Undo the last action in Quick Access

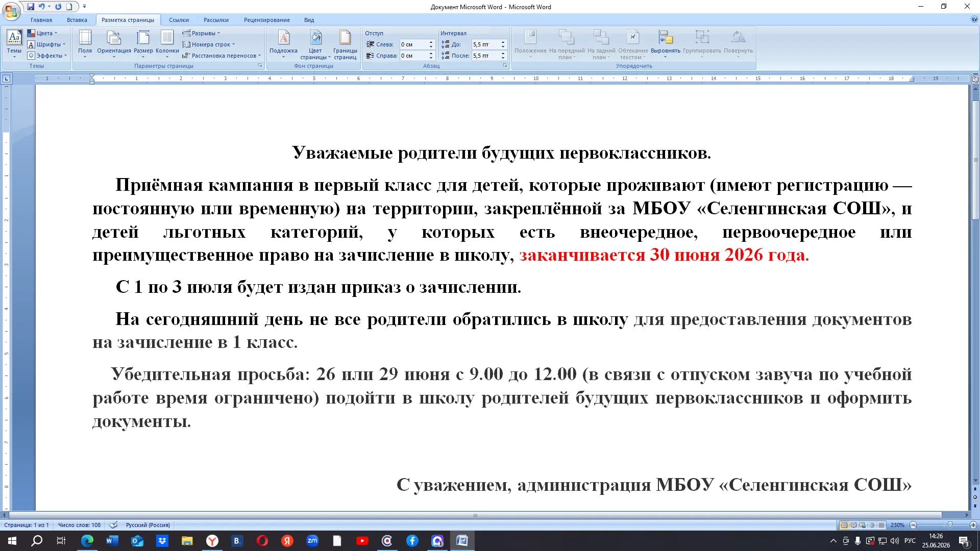pyautogui.click(x=42, y=7)
